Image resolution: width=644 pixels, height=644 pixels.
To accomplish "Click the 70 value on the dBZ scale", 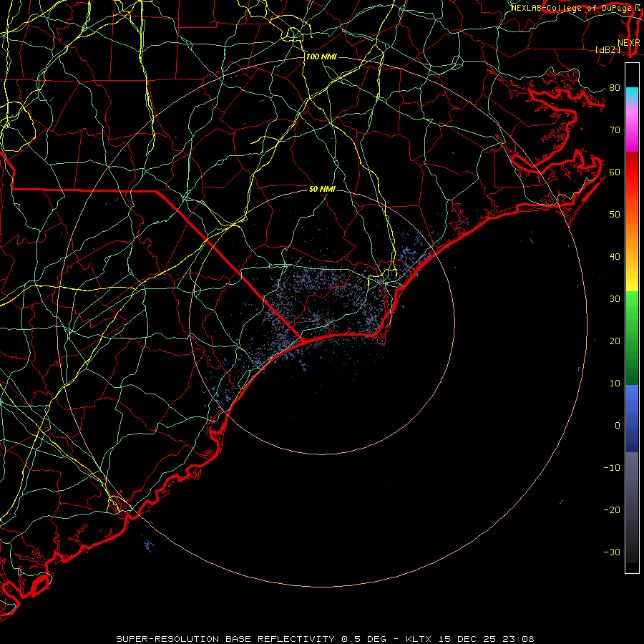I will tap(615, 130).
